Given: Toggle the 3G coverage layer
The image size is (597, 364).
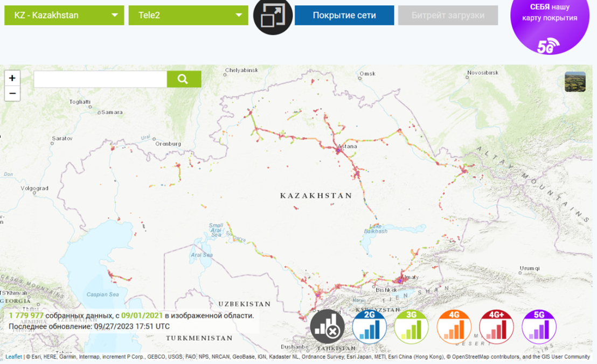Looking at the screenshot, I should click(412, 327).
